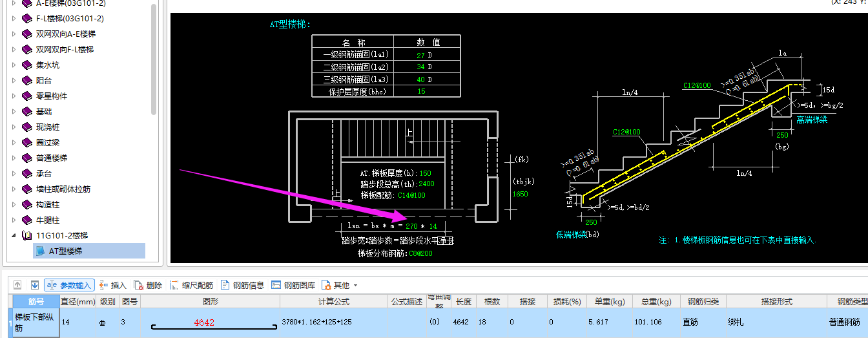The image size is (868, 338).
Task: Select the 梯板下部纵筋 row name cell
Action: (x=36, y=322)
